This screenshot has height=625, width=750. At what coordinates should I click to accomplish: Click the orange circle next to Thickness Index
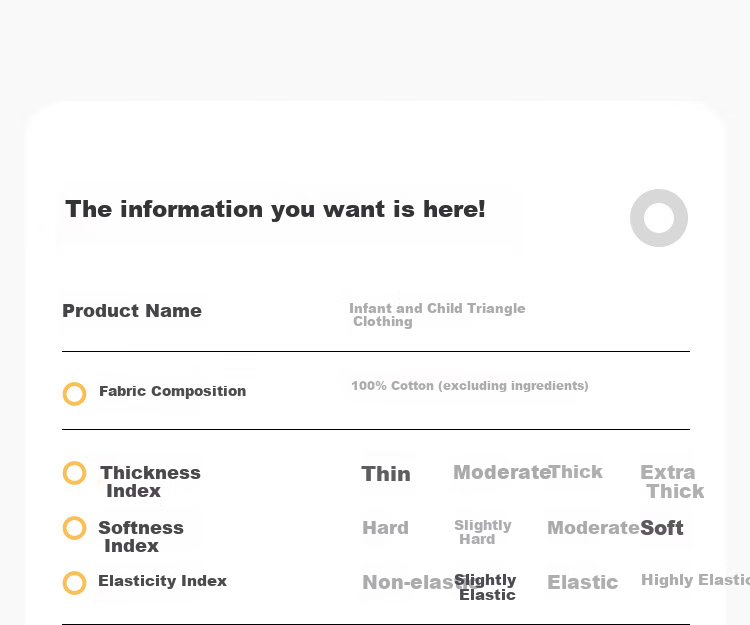pyautogui.click(x=75, y=473)
